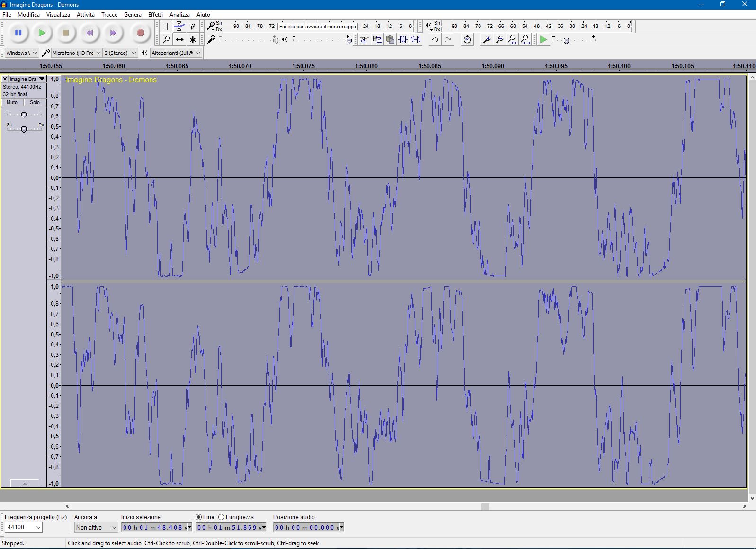Click the red Record button

[x=140, y=33]
